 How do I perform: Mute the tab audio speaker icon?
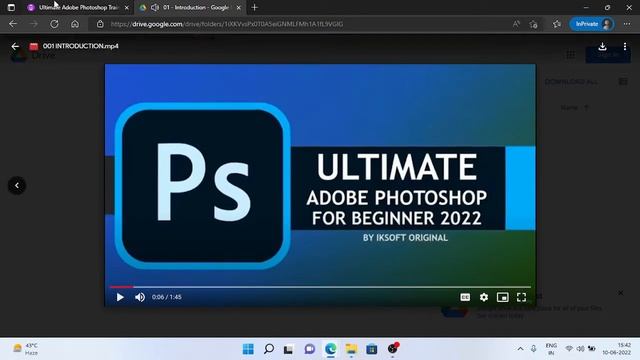point(155,7)
